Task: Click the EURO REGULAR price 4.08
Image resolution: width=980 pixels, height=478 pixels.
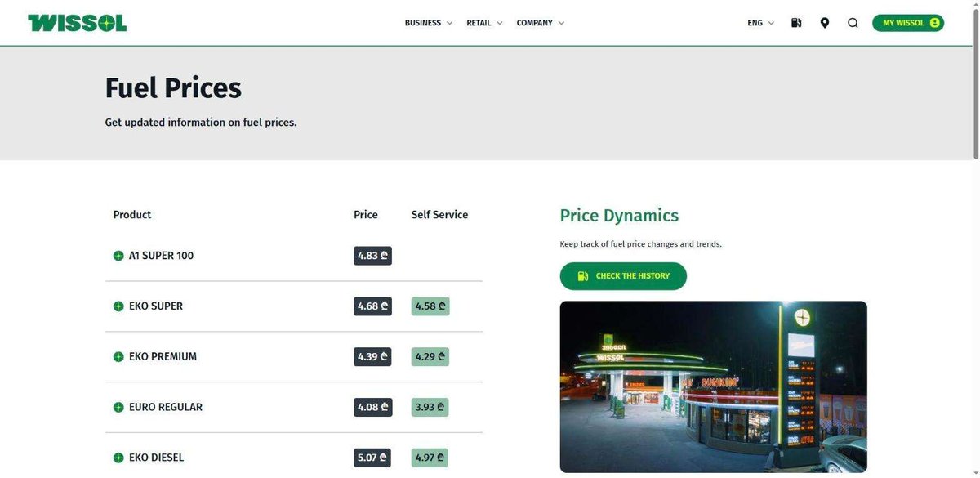Action: [x=372, y=408]
